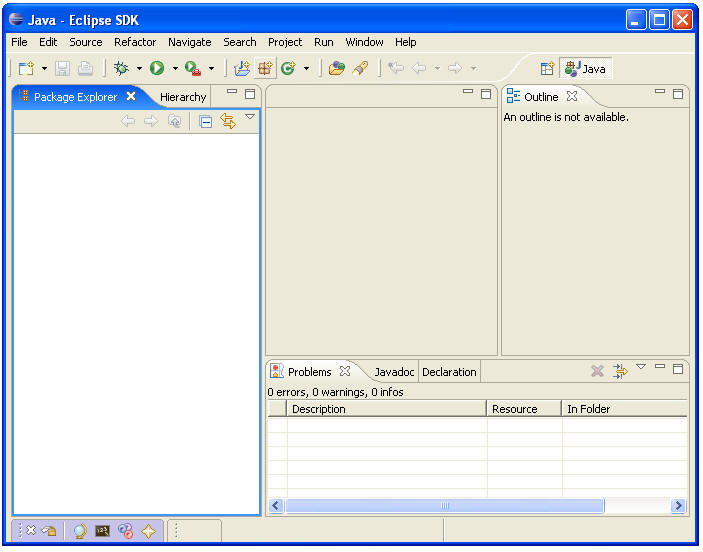Open the Forward history dropdown arrow

(x=474, y=69)
